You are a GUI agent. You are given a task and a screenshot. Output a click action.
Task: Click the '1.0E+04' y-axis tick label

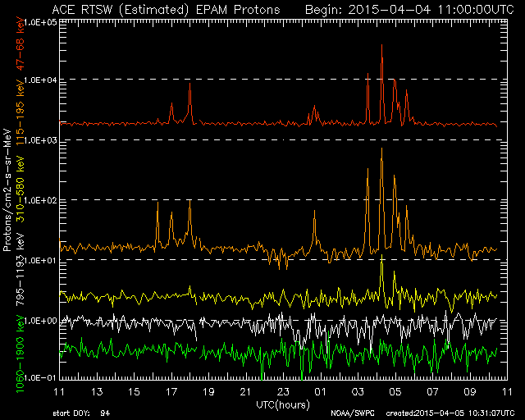(x=41, y=80)
